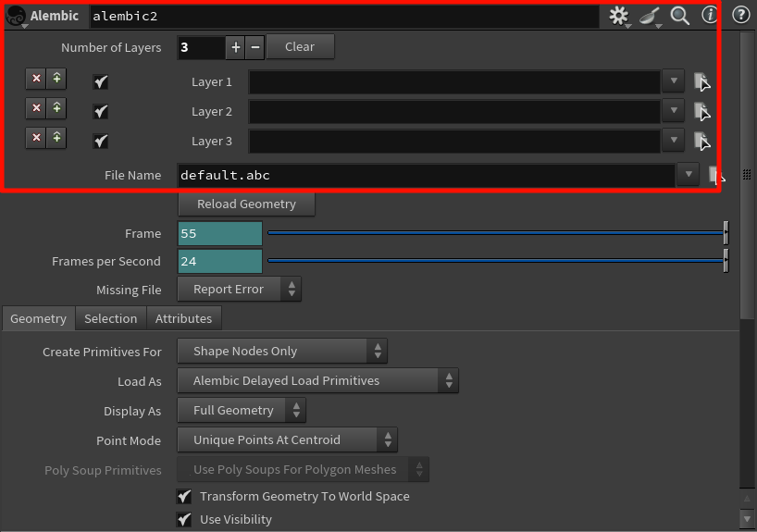Click the Reload Geometry button

(x=247, y=204)
